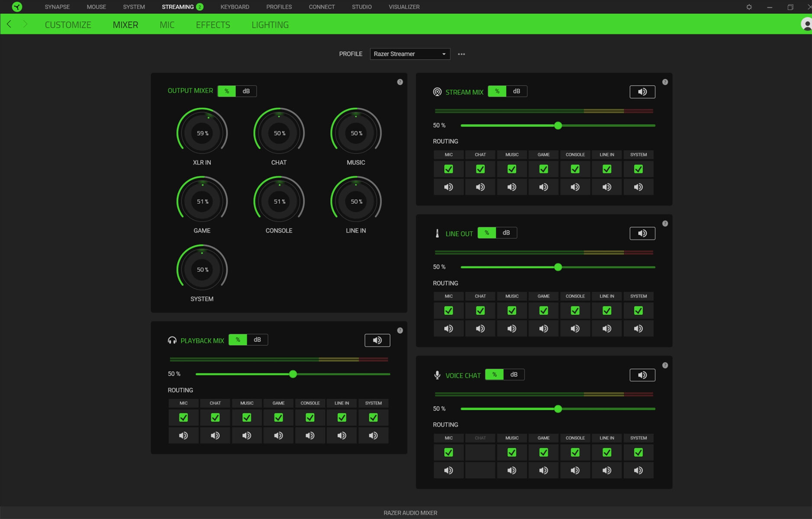
Task: Open the Razer Streamer profile dropdown
Action: click(409, 54)
